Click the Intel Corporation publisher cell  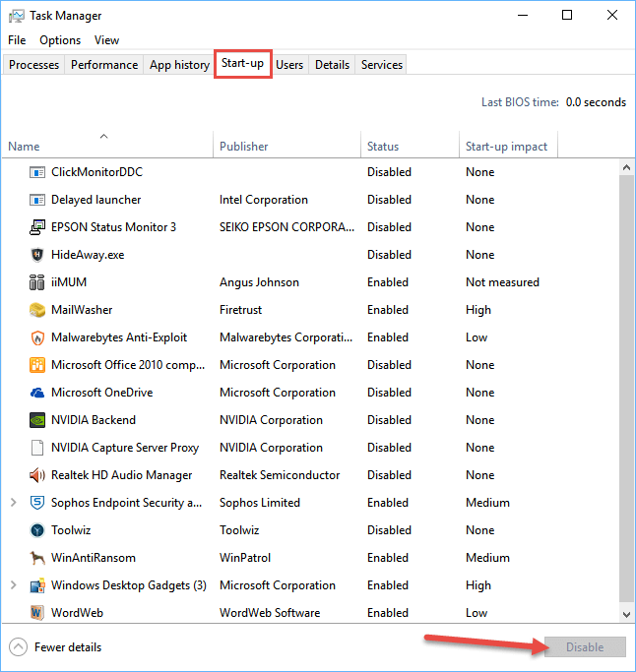tap(263, 200)
